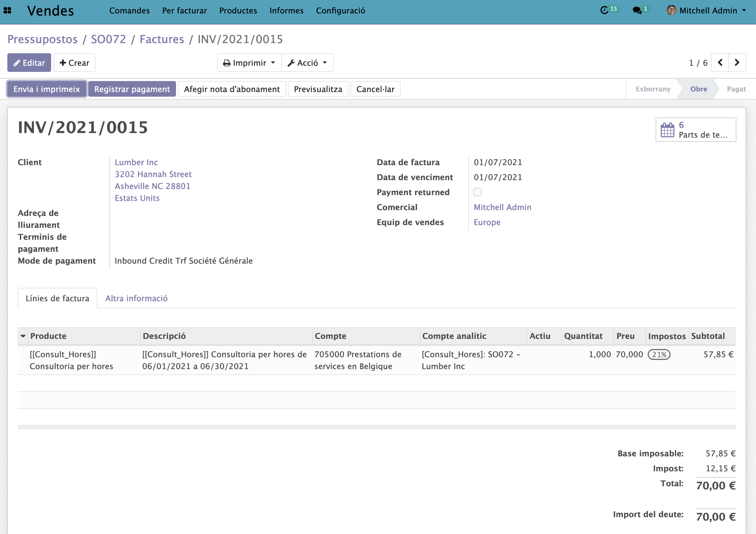Click the Previsualitza button
The width and height of the screenshot is (756, 534).
pyautogui.click(x=318, y=89)
